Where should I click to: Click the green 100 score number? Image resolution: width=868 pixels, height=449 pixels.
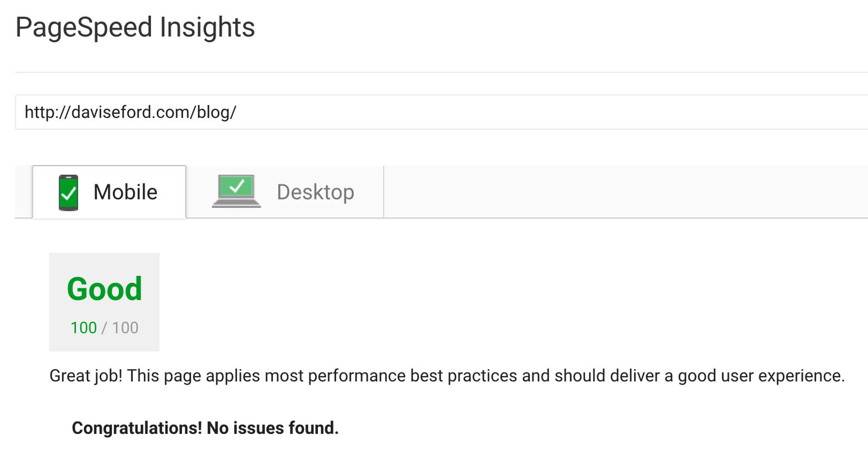click(84, 328)
